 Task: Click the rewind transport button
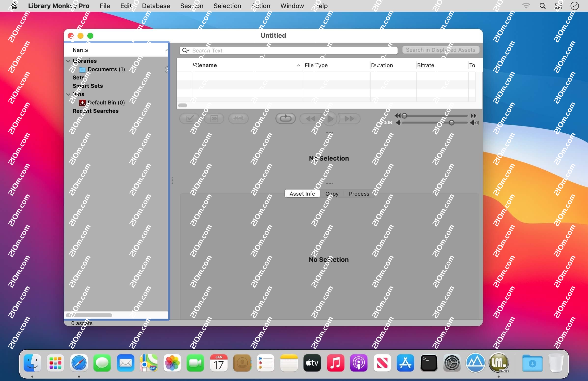pyautogui.click(x=310, y=119)
